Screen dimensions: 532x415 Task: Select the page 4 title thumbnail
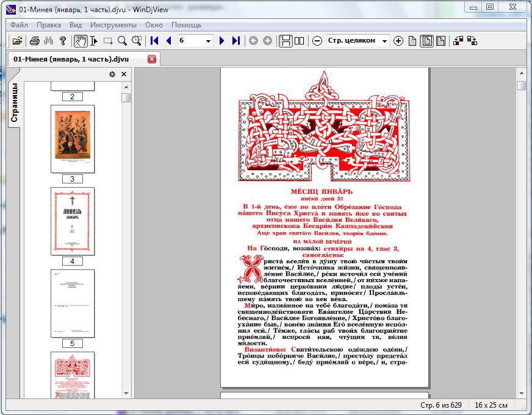click(x=73, y=221)
